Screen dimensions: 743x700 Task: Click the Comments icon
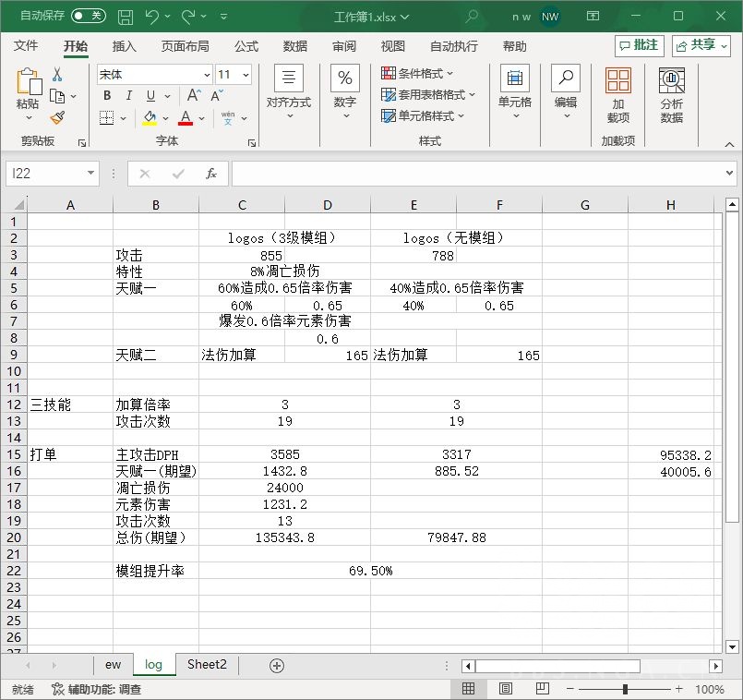[639, 44]
